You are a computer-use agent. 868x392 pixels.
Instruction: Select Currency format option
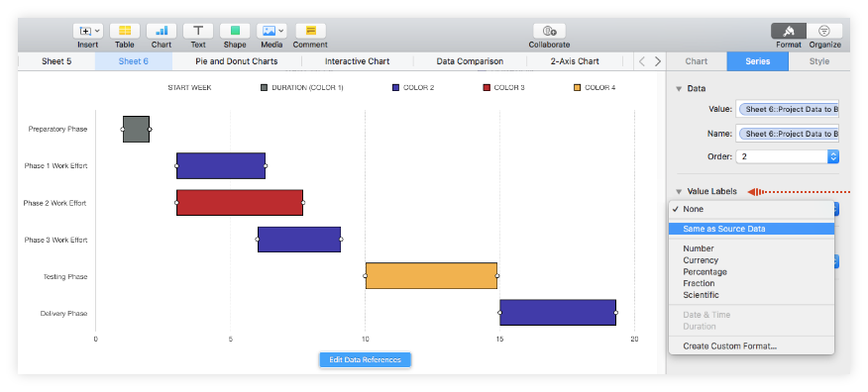point(751,260)
